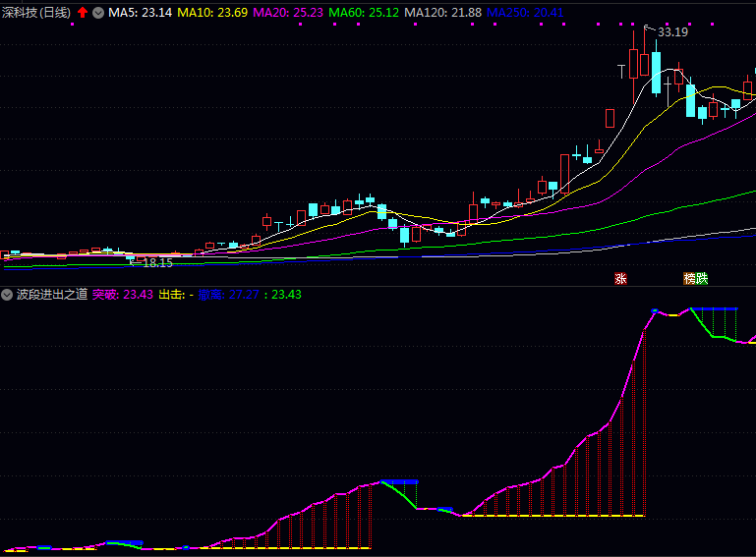Click the 跌 marker icon
The image size is (756, 557).
tap(702, 278)
